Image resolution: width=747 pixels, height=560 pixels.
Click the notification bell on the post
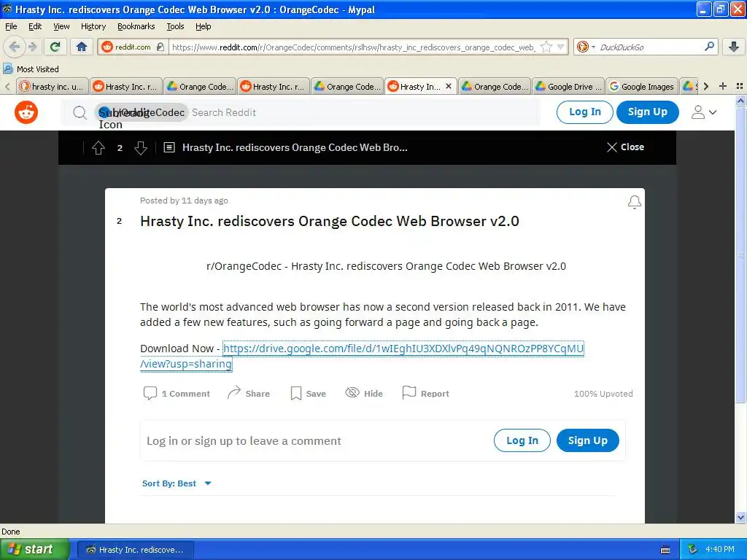tap(634, 202)
